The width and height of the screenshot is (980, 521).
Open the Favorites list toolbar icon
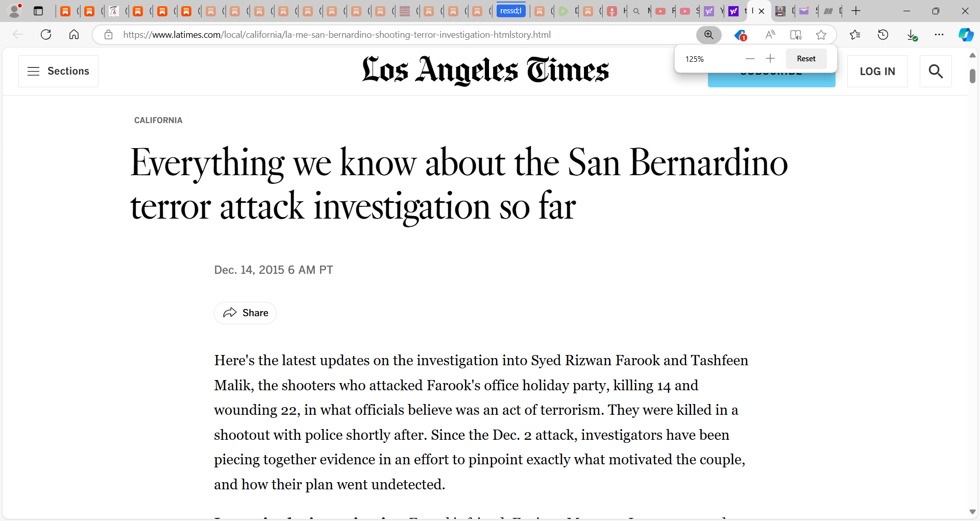click(x=855, y=35)
